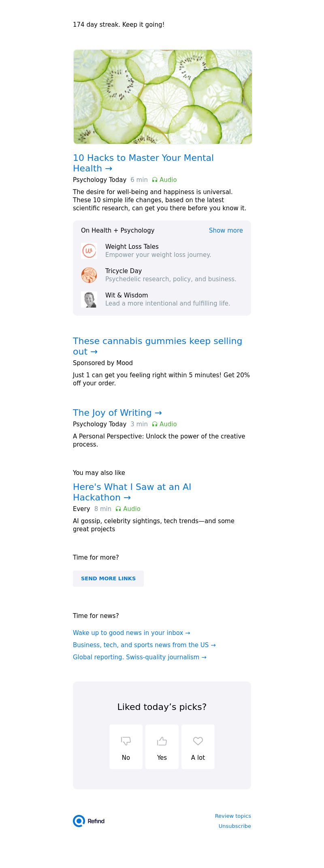Open the cannabis gummies sponsored link
The image size is (324, 868).
click(x=157, y=346)
